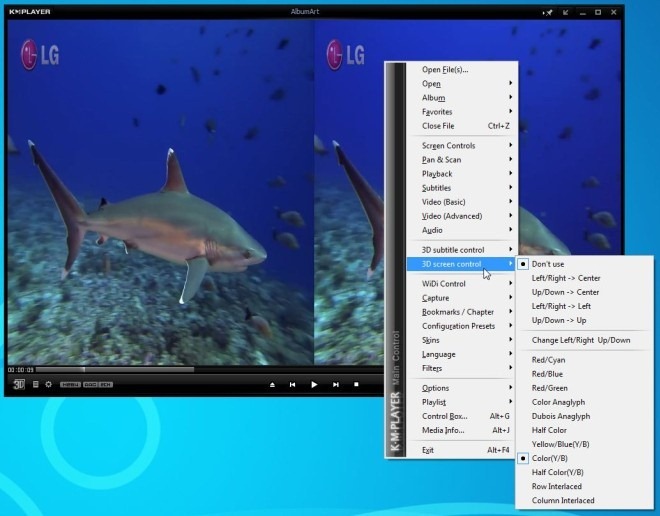Expand the Pan & Scan submenu
Viewport: 660px width, 516px height.
point(462,160)
